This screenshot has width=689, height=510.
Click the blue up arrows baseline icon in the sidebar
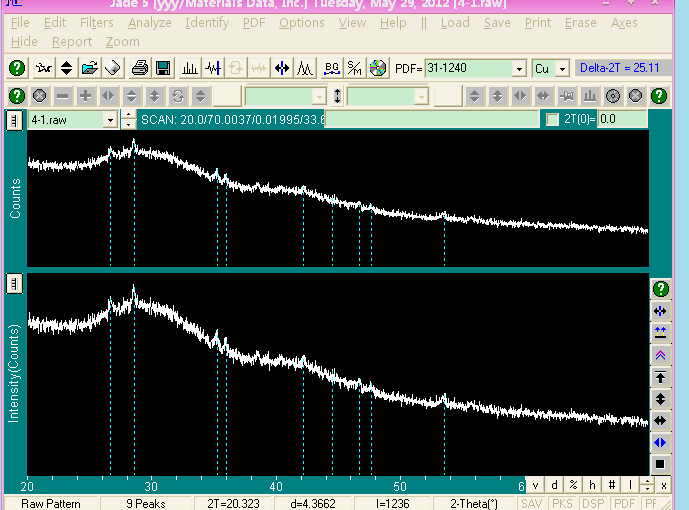tap(660, 333)
